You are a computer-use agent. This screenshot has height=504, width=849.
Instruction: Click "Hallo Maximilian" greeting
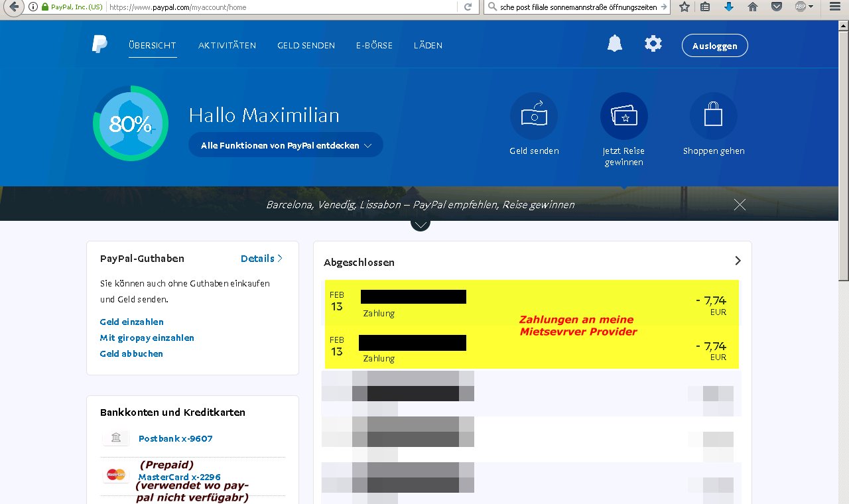(x=264, y=115)
